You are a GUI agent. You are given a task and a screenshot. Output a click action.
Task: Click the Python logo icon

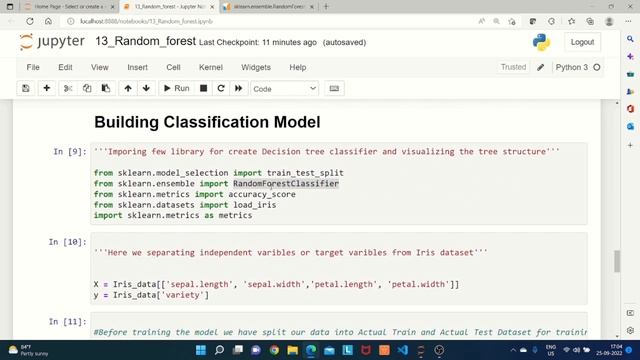tap(541, 42)
